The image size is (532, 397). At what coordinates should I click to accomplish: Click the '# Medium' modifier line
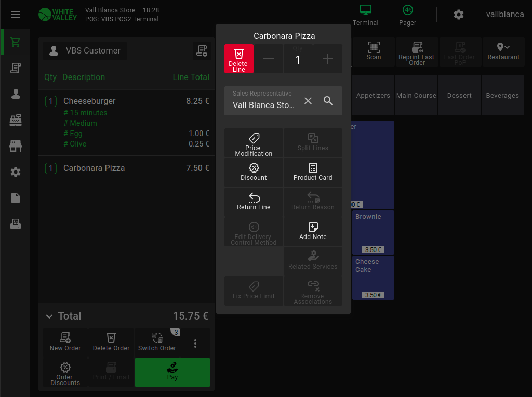(x=80, y=123)
